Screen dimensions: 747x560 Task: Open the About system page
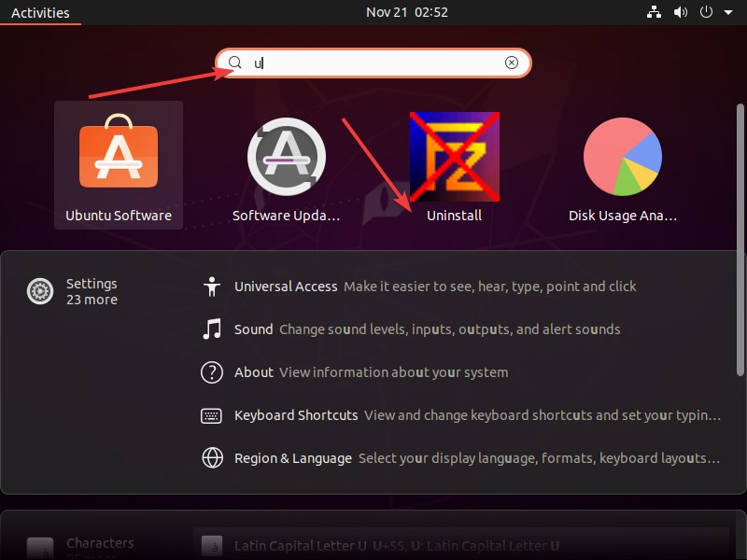pos(254,371)
